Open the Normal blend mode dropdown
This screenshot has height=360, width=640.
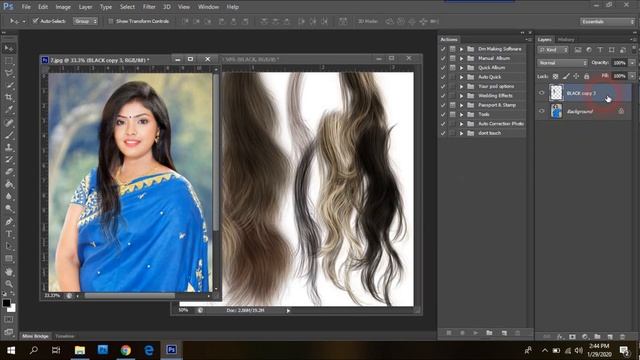(x=562, y=63)
